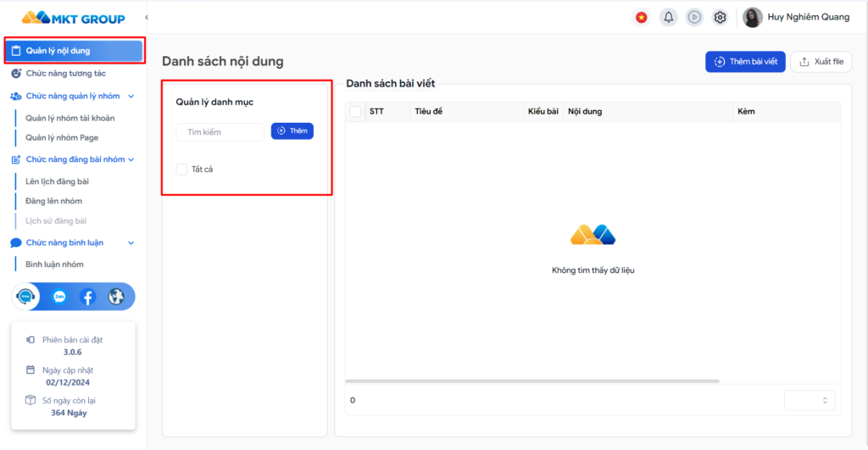Click the "Thêm bài viết" button

[x=745, y=62]
